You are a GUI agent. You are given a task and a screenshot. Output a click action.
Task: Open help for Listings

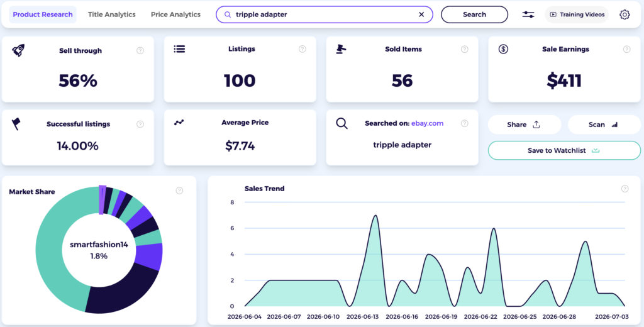point(303,49)
